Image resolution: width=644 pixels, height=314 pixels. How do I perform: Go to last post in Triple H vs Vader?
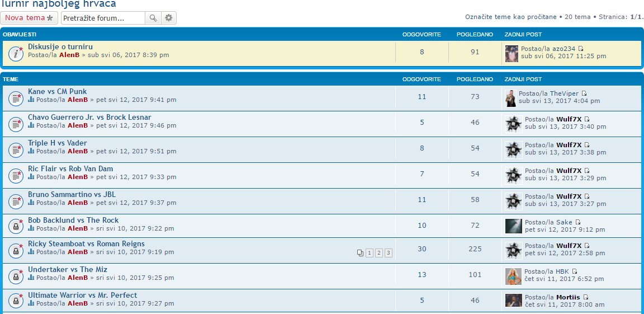(x=588, y=145)
